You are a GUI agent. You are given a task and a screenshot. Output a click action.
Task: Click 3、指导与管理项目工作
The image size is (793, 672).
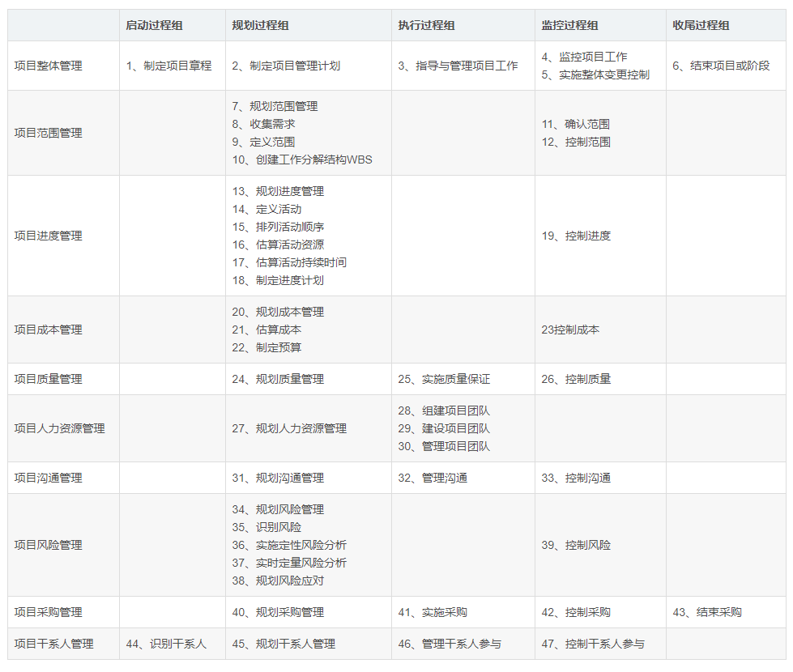(458, 66)
